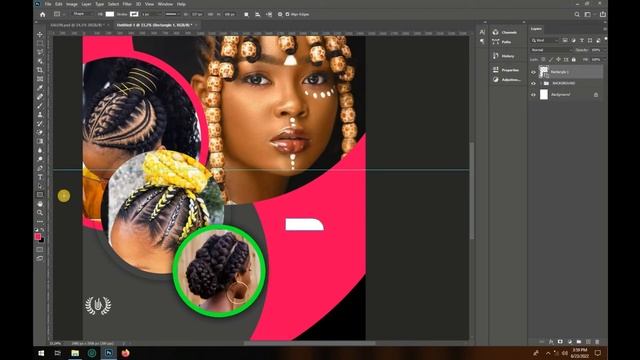640x360 pixels.
Task: Set the shape Stroke color swatch
Action: coord(134,14)
